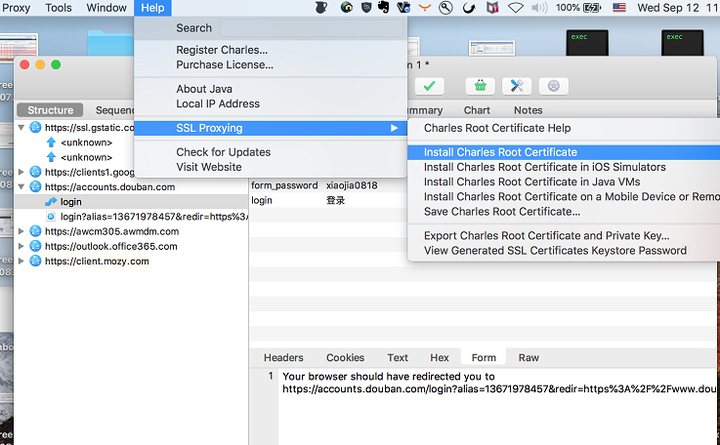The image size is (720, 445).
Task: Switch to the Notes tab
Action: click(528, 110)
